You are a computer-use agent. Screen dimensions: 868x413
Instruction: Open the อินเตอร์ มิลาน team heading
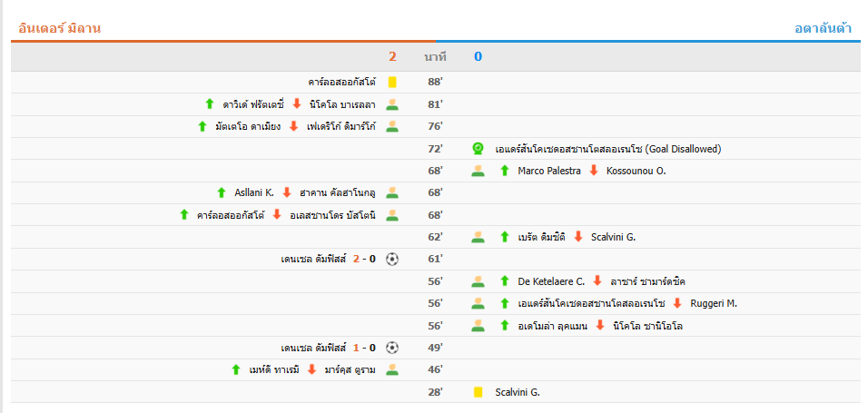click(59, 28)
